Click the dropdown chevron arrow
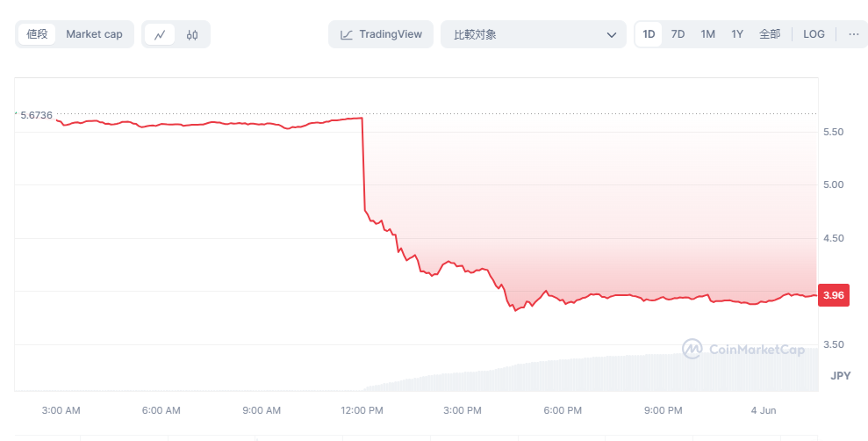Image resolution: width=868 pixels, height=441 pixels. click(612, 35)
